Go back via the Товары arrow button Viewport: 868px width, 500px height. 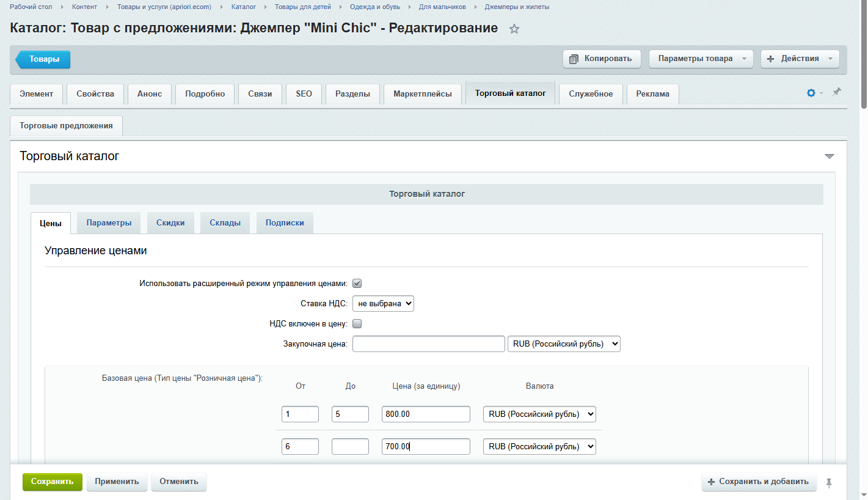tap(43, 59)
